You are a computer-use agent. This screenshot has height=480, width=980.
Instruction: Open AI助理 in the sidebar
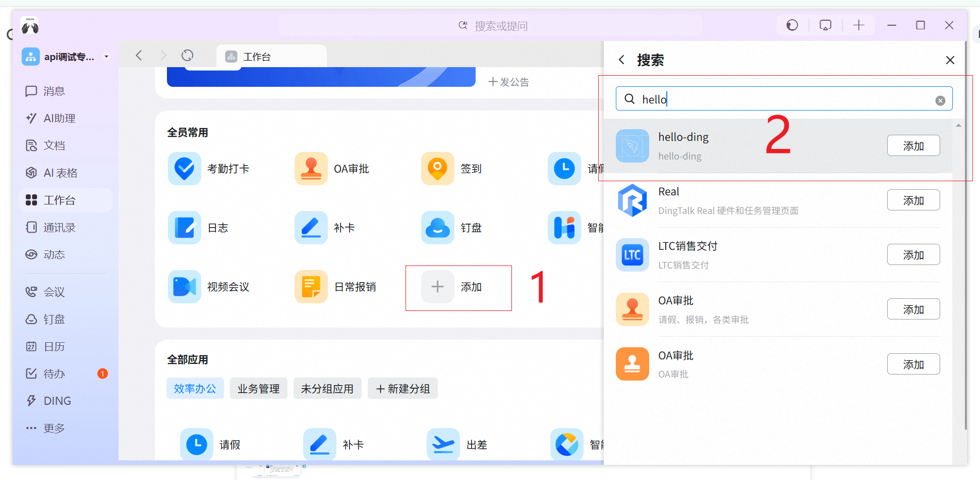tap(66, 118)
